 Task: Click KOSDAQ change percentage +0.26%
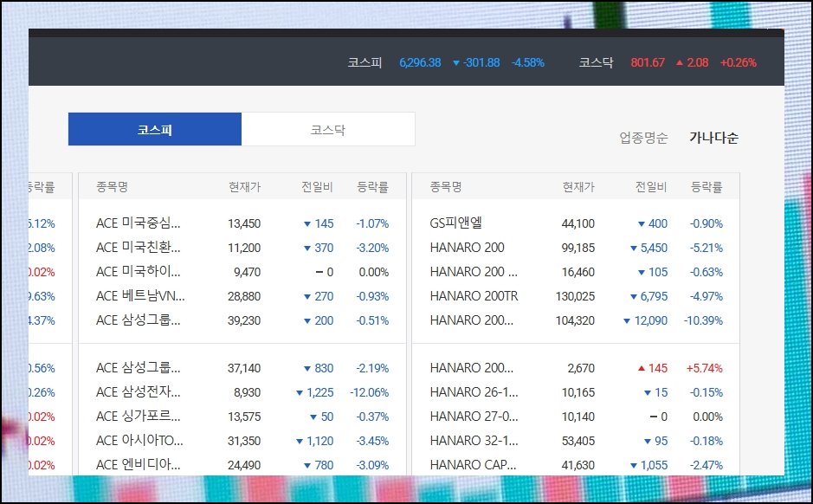(x=739, y=62)
